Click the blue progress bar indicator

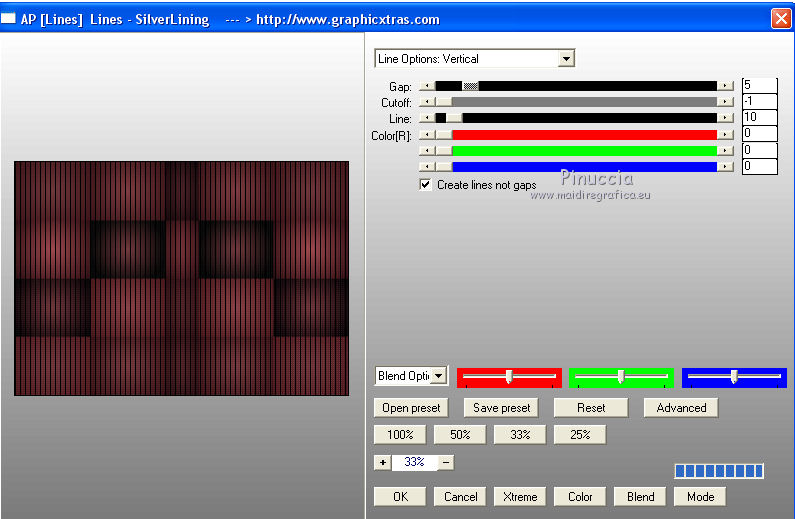tap(719, 471)
